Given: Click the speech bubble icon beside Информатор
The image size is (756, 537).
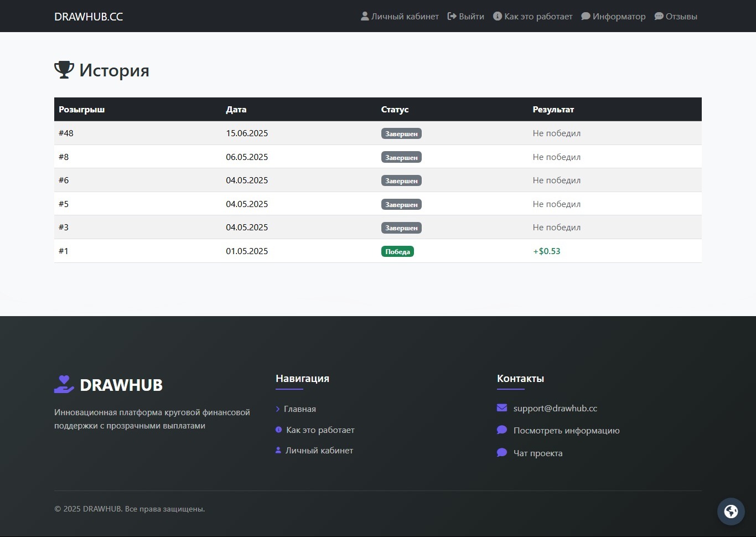Looking at the screenshot, I should coord(586,16).
